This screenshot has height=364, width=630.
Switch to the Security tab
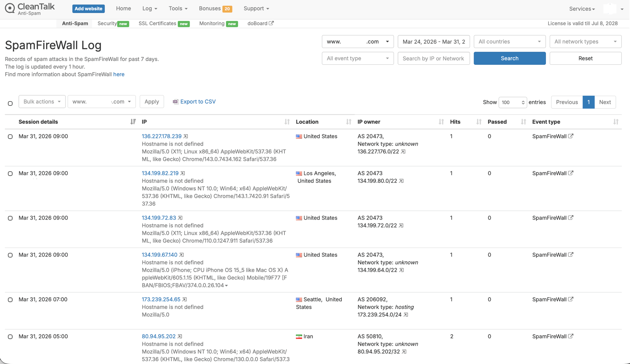tap(113, 23)
